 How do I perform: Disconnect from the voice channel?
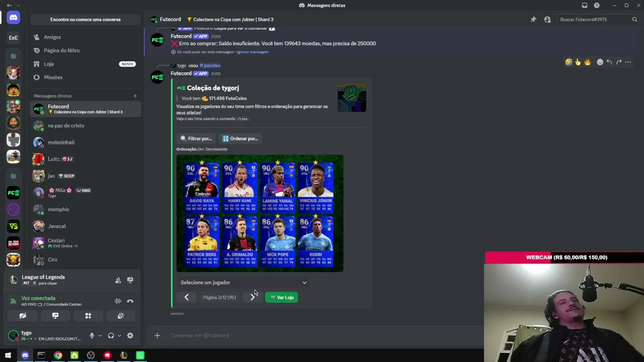point(130,301)
